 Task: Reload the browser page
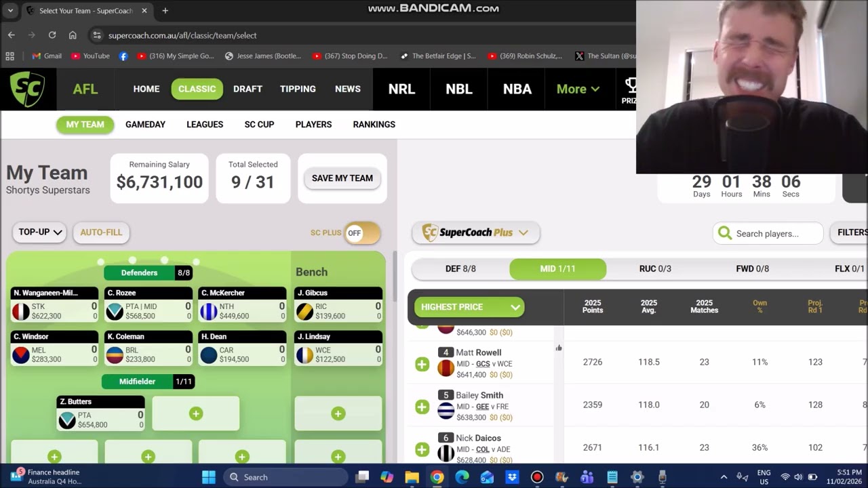point(52,35)
